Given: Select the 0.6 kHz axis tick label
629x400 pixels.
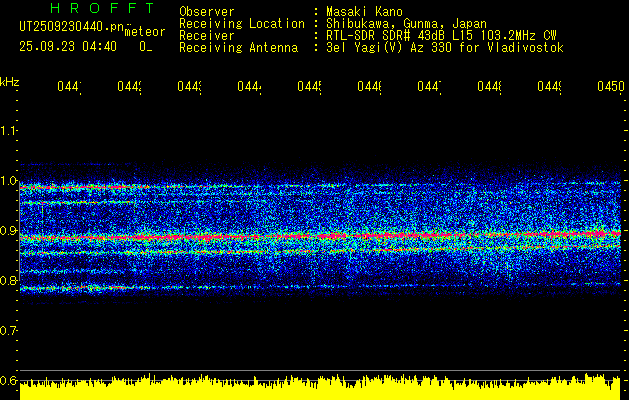Looking at the screenshot, I should [x=9, y=380].
